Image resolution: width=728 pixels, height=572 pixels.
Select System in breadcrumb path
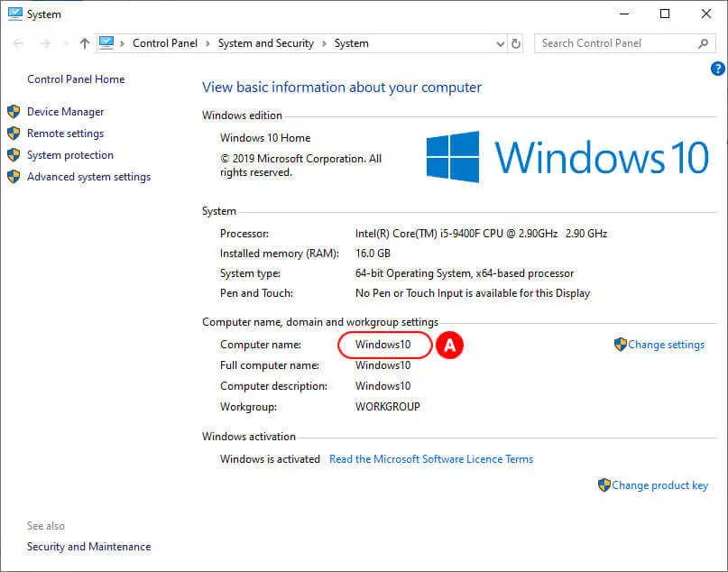pos(352,43)
